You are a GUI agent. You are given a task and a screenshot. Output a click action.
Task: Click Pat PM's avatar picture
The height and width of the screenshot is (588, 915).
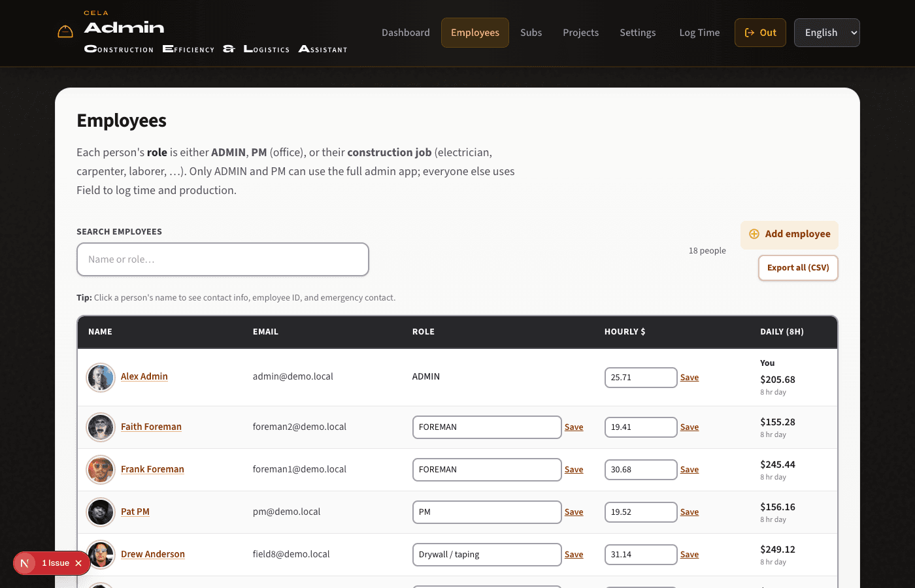tap(100, 512)
